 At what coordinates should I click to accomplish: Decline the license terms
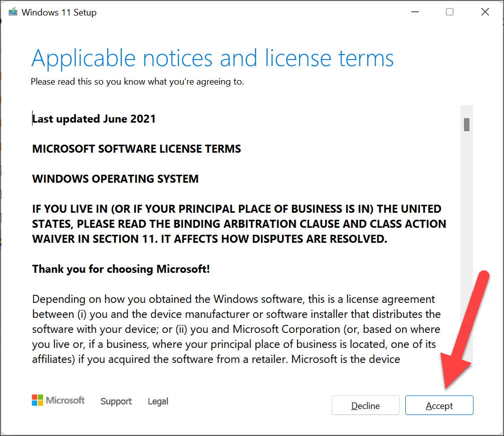(x=365, y=405)
